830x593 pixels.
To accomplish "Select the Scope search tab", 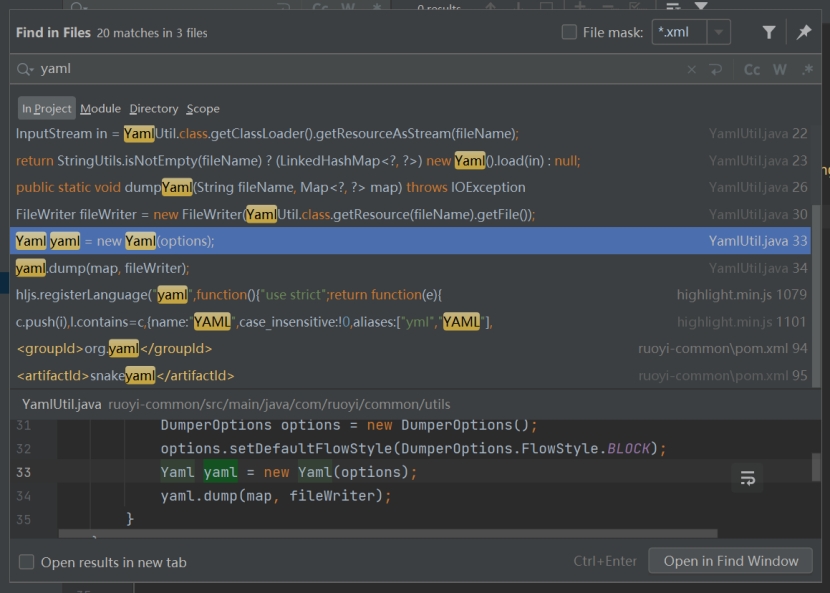I will pyautogui.click(x=203, y=108).
